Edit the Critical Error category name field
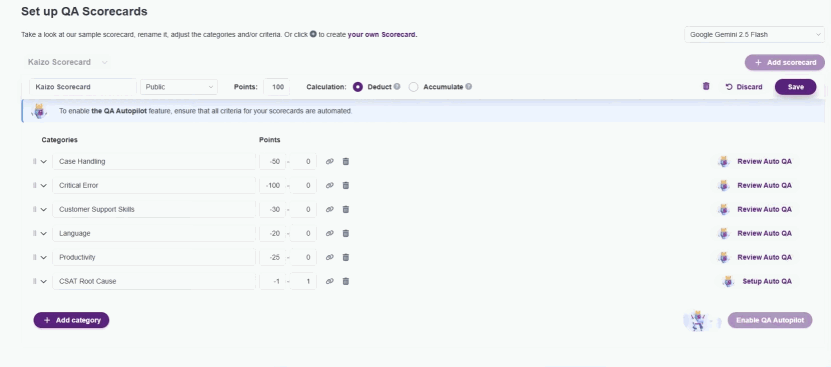The height and width of the screenshot is (367, 831). pos(154,185)
